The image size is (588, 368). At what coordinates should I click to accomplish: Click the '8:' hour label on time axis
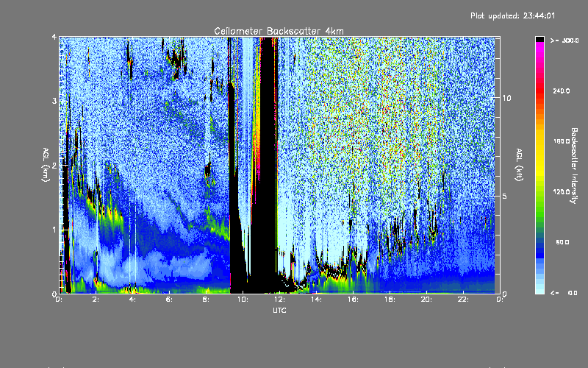pos(207,300)
